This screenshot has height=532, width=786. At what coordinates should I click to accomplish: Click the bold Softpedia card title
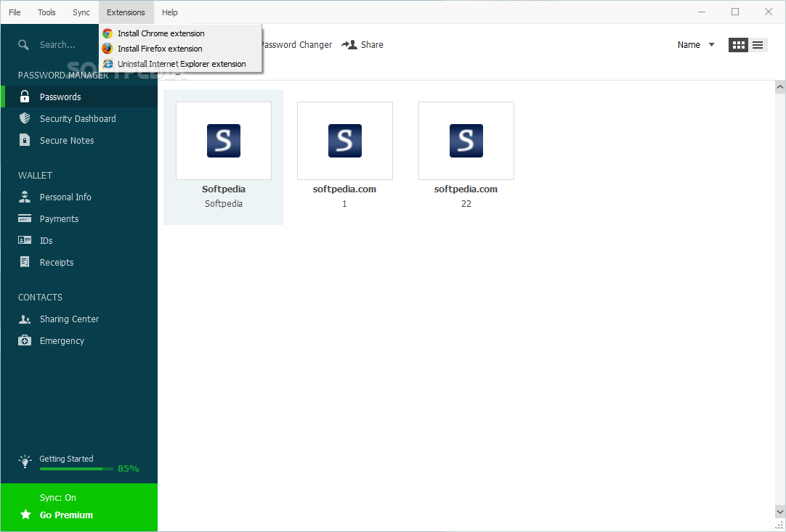(224, 189)
